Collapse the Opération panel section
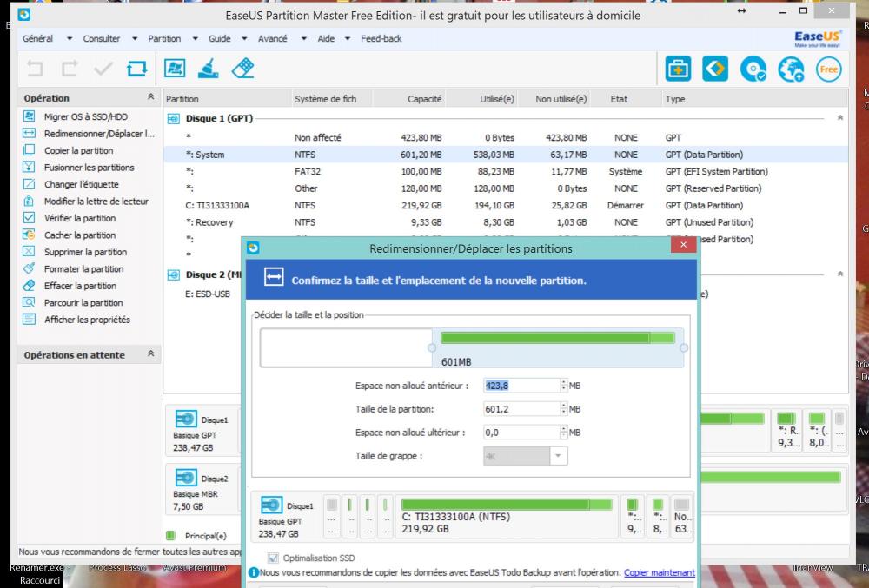This screenshot has height=588, width=869. pos(150,98)
